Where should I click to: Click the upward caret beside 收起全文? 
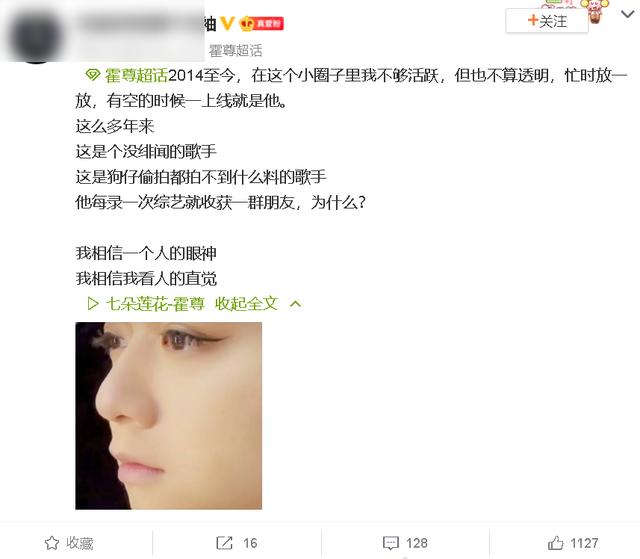click(x=296, y=304)
